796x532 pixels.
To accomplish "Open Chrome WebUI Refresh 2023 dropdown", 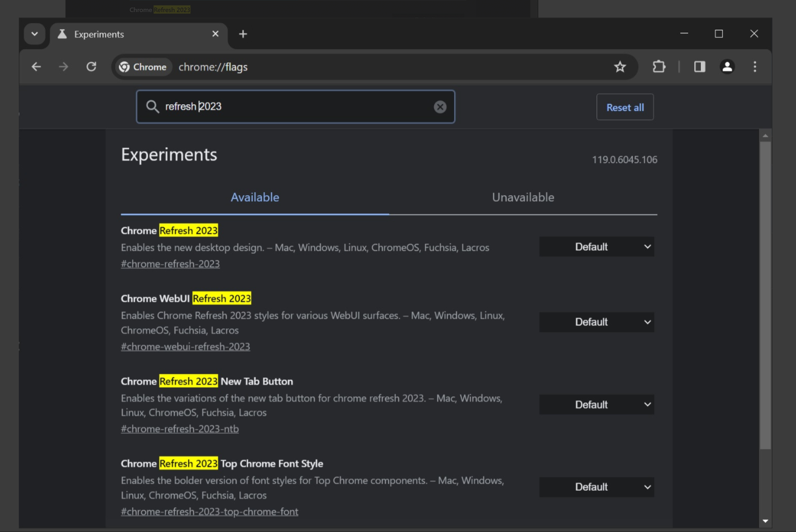I will tap(597, 322).
